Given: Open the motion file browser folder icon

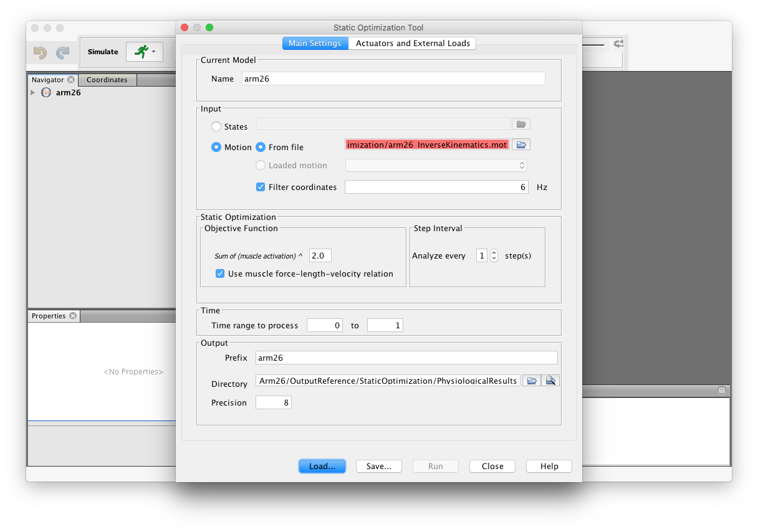Looking at the screenshot, I should 521,144.
